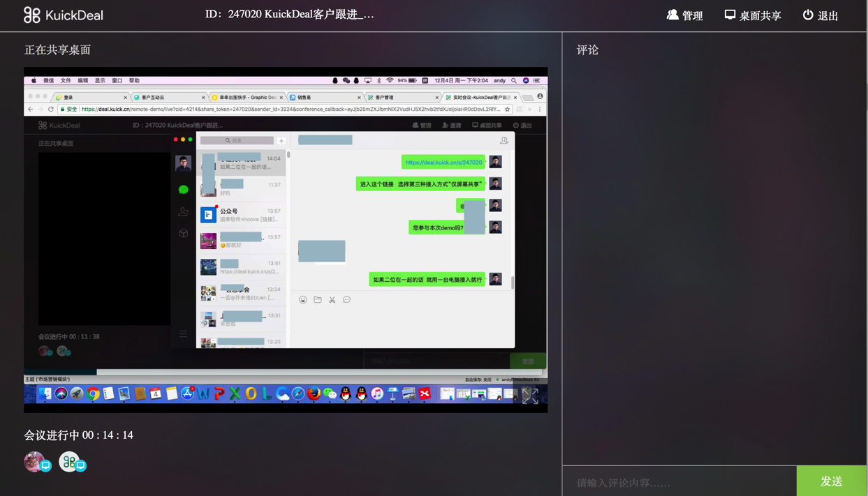Image resolution: width=868 pixels, height=496 pixels.
Task: Click the browser address bar with deal.kuick.cn URL
Action: tap(285, 109)
